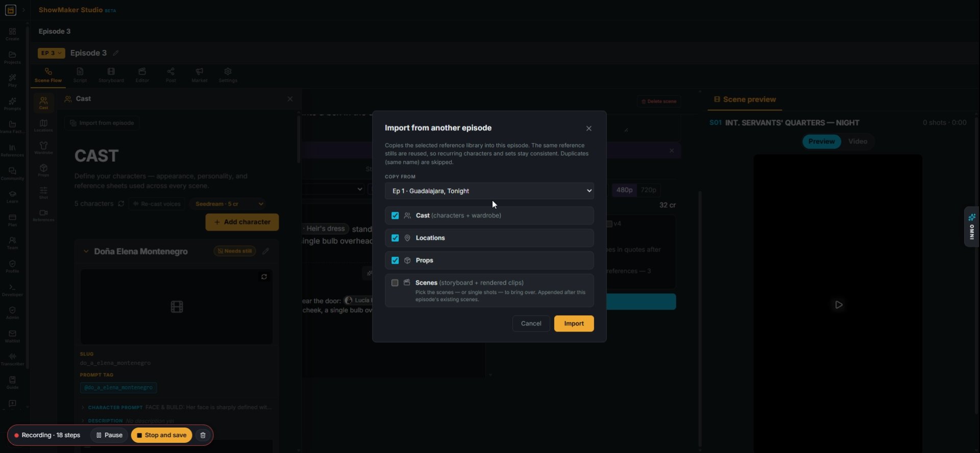Cancel the import dialog

[531, 323]
